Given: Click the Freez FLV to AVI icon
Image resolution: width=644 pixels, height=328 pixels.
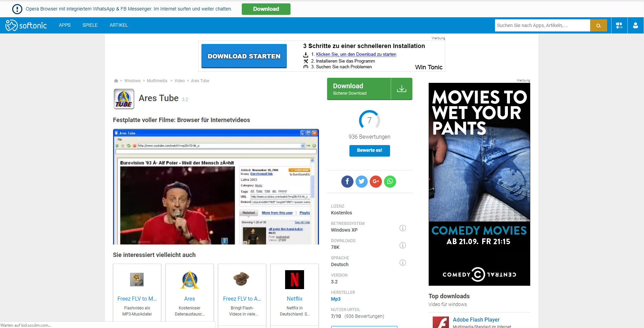Looking at the screenshot, I should (x=242, y=279).
